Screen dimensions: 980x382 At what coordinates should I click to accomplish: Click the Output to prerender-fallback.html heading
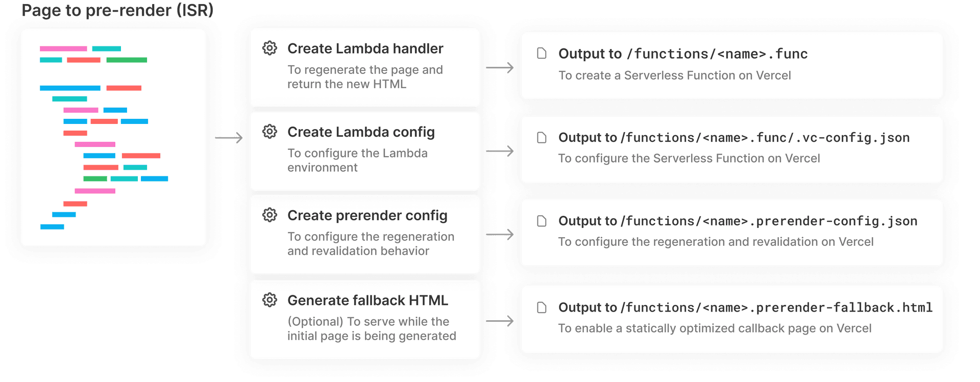[745, 308]
